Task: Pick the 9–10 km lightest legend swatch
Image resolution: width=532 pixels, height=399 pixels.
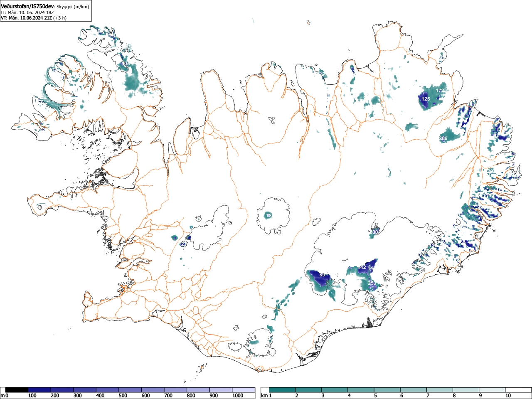Action: pyautogui.click(x=493, y=390)
